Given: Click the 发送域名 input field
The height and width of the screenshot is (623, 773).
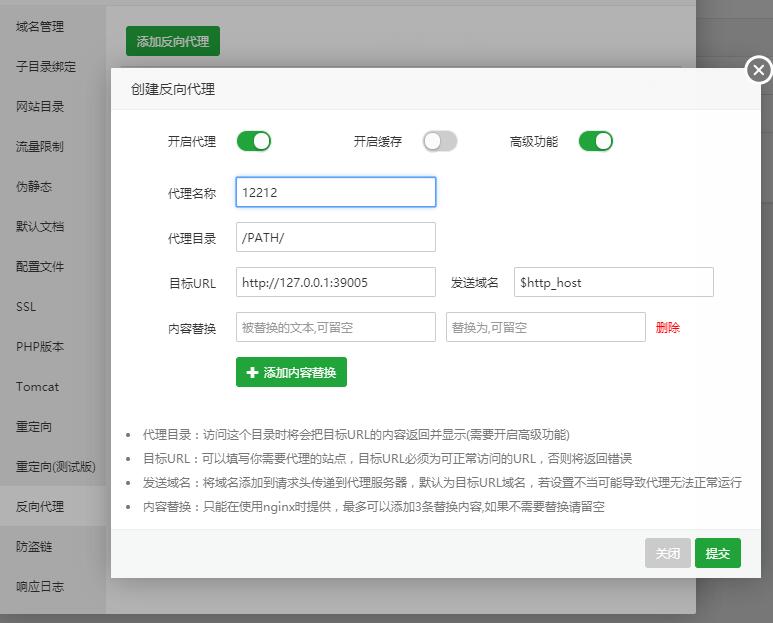Looking at the screenshot, I should pos(613,282).
